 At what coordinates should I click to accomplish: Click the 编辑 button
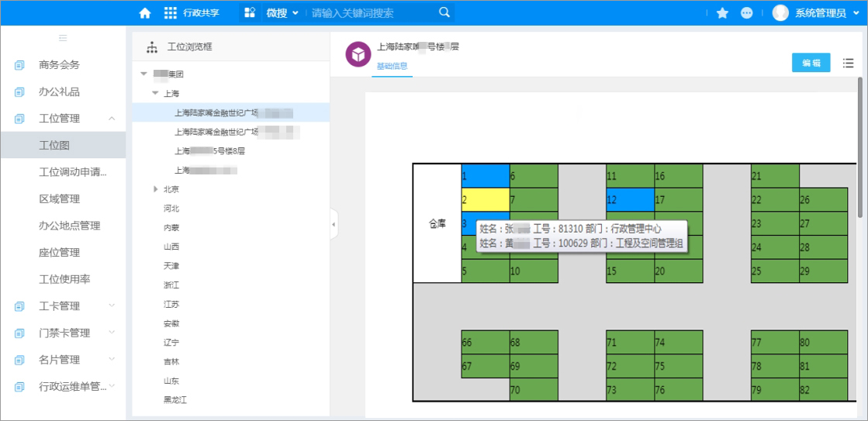coord(811,63)
